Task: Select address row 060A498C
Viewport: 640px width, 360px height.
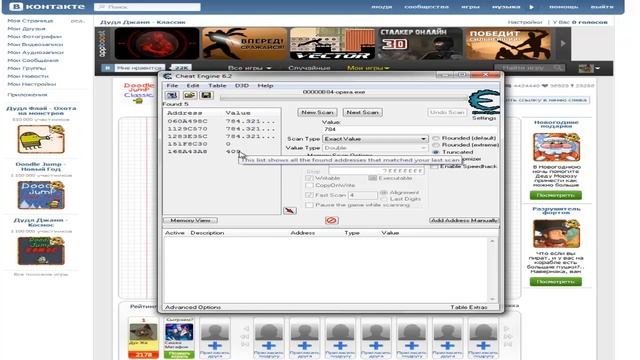Action: pyautogui.click(x=222, y=121)
